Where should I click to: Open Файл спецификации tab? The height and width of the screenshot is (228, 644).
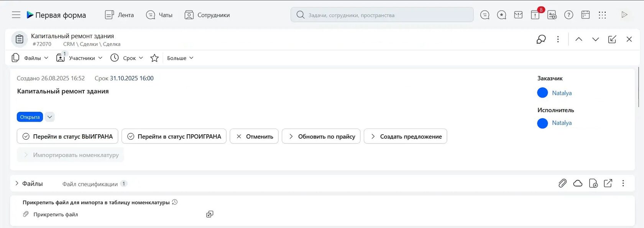point(94,184)
